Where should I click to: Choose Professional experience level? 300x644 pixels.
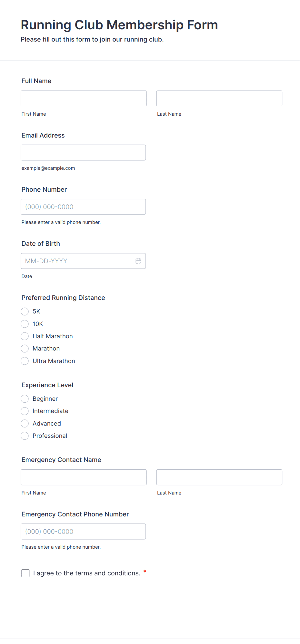click(x=25, y=436)
